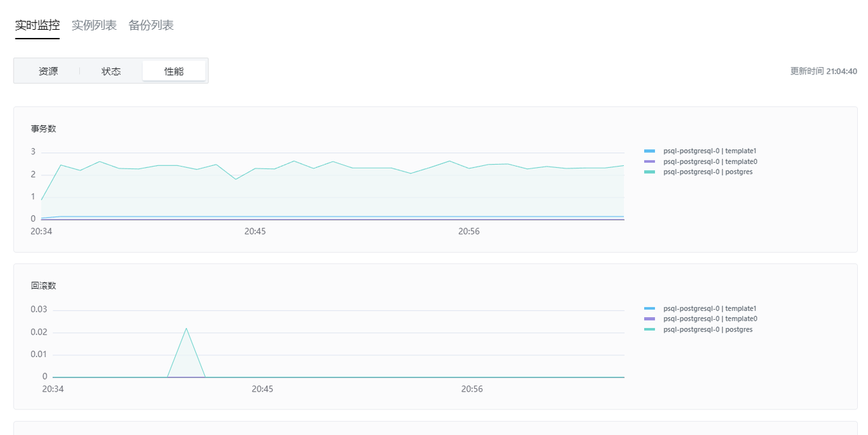Open the 实例列表 tab
Viewport: 868px width, 435px height.
(x=94, y=25)
